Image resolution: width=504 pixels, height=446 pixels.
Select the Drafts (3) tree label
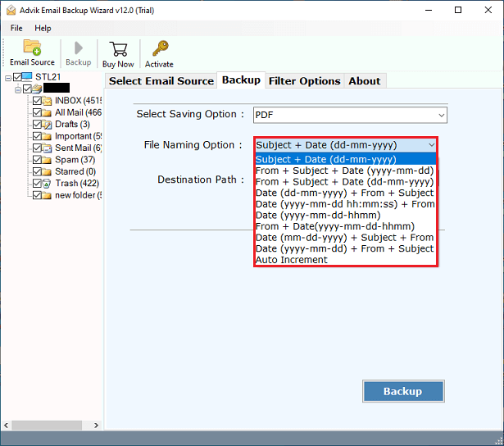click(72, 124)
